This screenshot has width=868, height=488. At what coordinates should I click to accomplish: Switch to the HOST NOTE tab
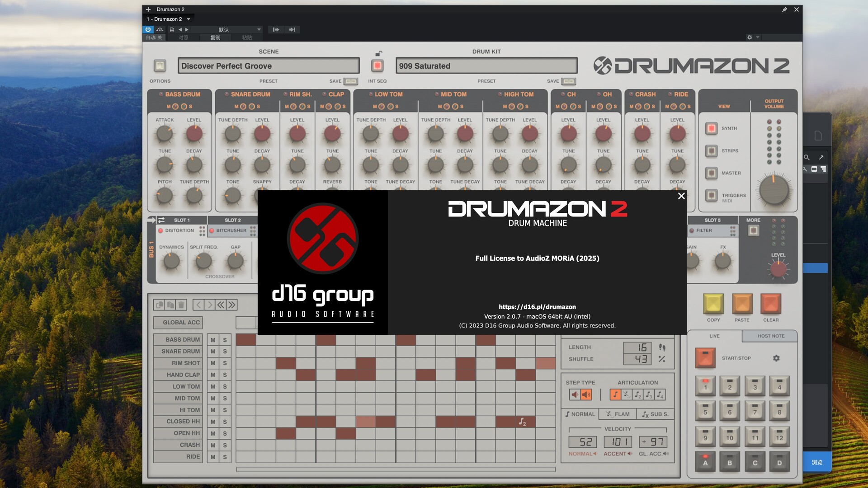click(x=771, y=336)
